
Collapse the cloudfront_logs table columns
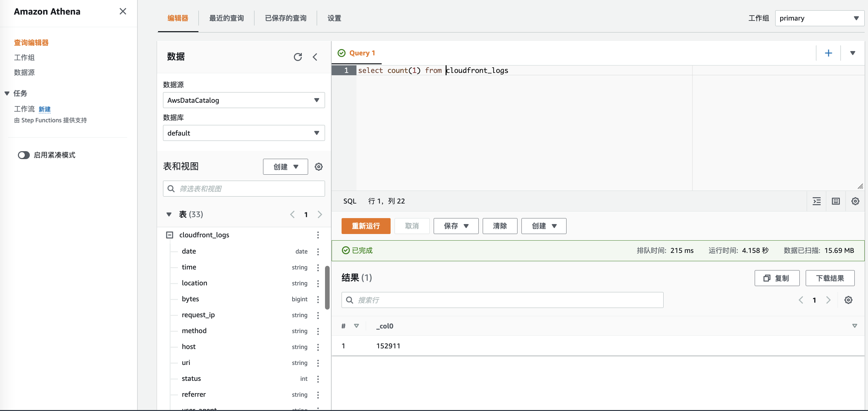(170, 235)
